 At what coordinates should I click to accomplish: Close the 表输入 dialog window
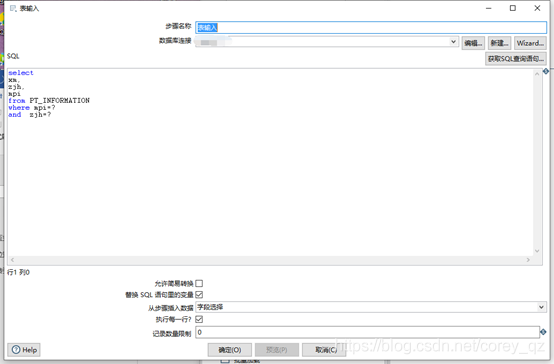(x=537, y=8)
